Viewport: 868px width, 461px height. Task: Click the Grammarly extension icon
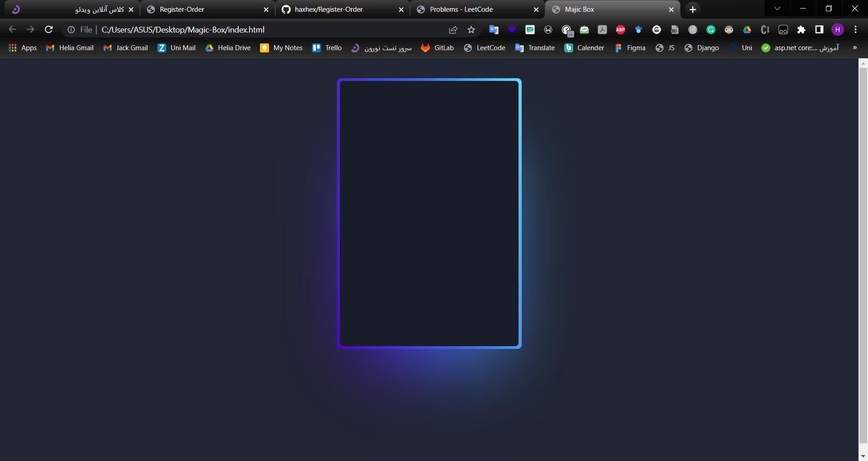coord(711,29)
